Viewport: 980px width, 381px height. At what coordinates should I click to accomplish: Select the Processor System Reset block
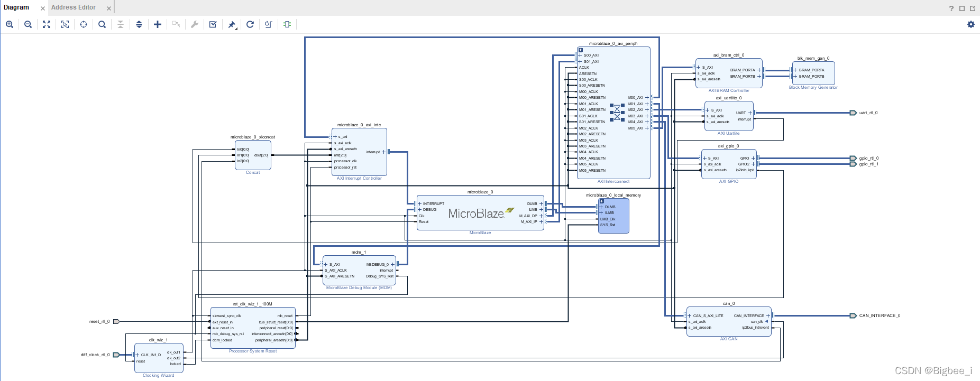point(253,328)
